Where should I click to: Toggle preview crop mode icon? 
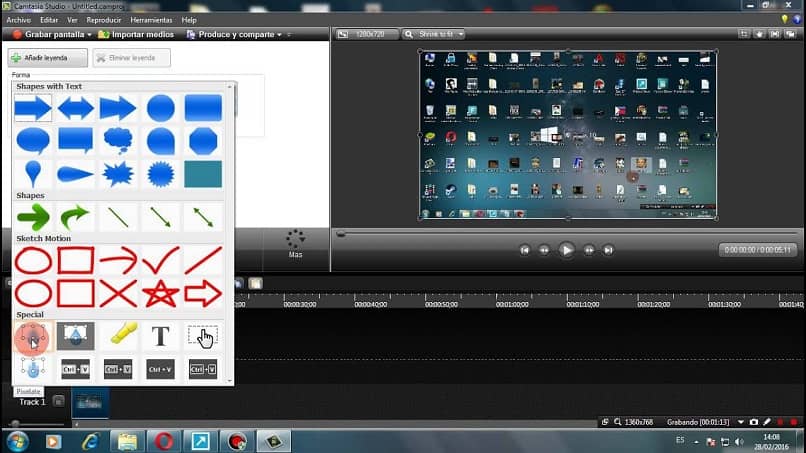pos(744,34)
